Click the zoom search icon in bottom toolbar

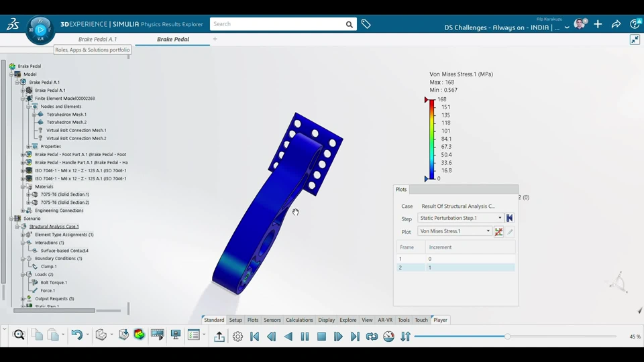tap(19, 335)
